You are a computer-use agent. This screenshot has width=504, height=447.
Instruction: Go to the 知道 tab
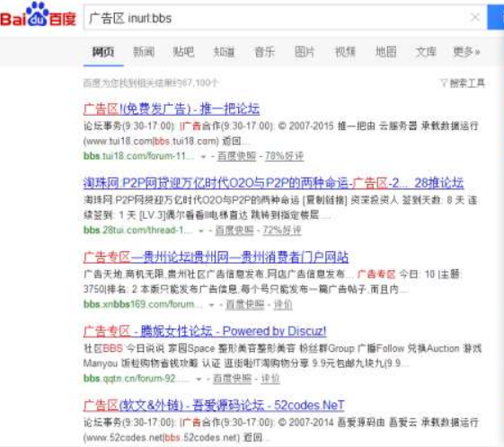tap(225, 52)
